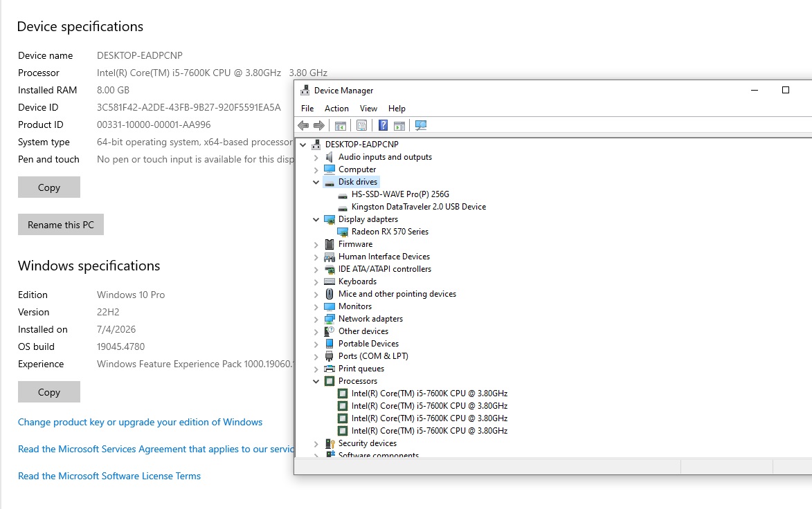Click the blue Help question mark icon
Image resolution: width=812 pixels, height=509 pixels.
[383, 125]
